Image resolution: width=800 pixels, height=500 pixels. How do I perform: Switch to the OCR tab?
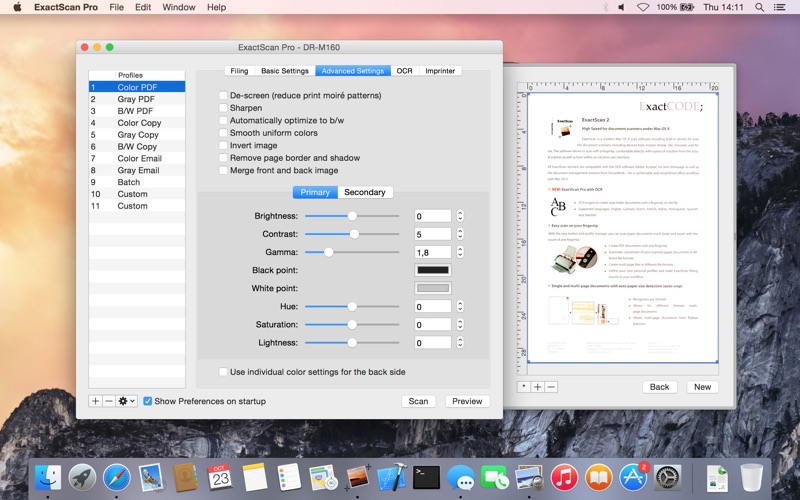coord(404,71)
